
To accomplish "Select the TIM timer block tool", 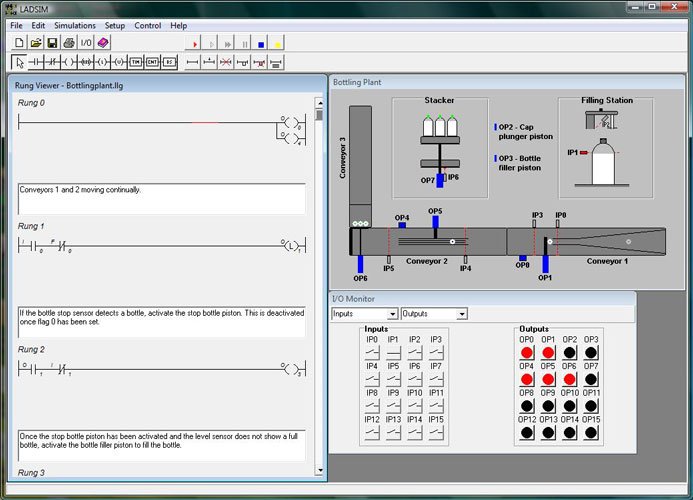I will [136, 62].
